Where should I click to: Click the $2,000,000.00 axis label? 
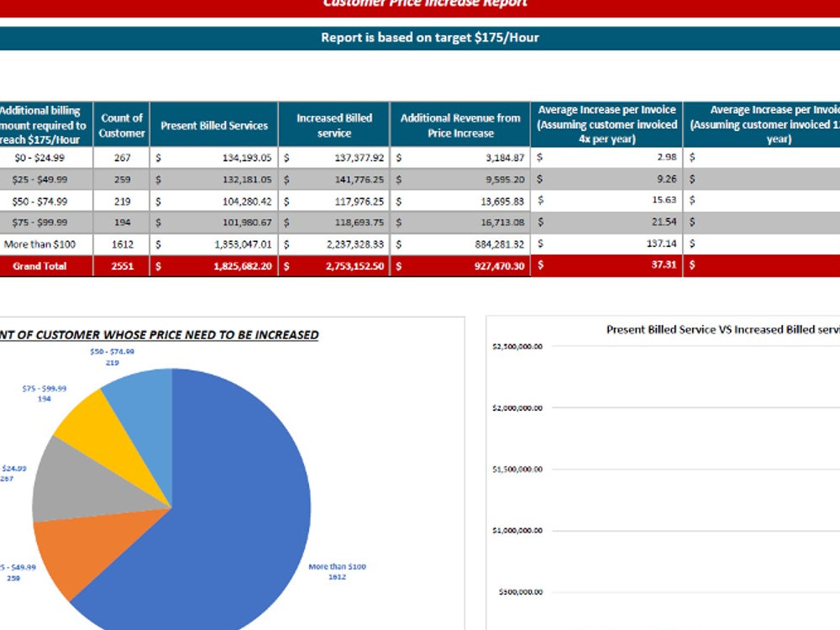pyautogui.click(x=517, y=408)
